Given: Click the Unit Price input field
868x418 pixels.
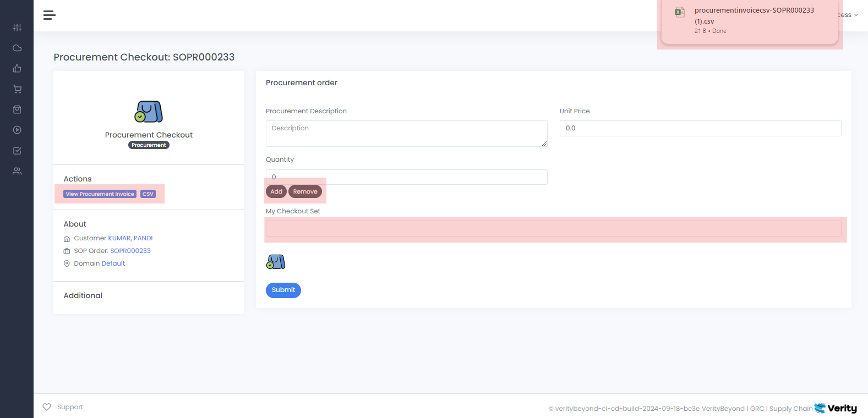Looking at the screenshot, I should coord(700,128).
